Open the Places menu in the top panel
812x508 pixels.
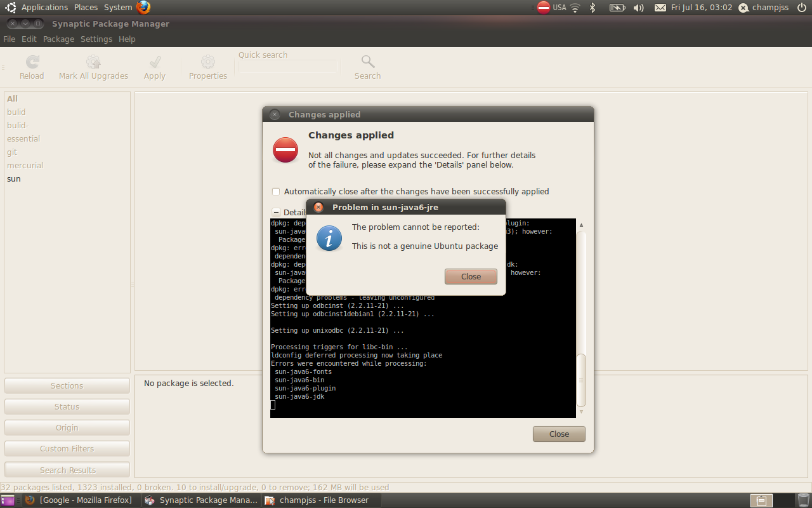tap(86, 8)
